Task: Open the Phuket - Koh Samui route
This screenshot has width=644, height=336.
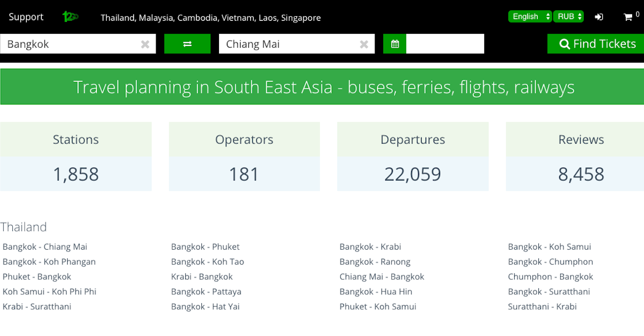Action: point(378,307)
